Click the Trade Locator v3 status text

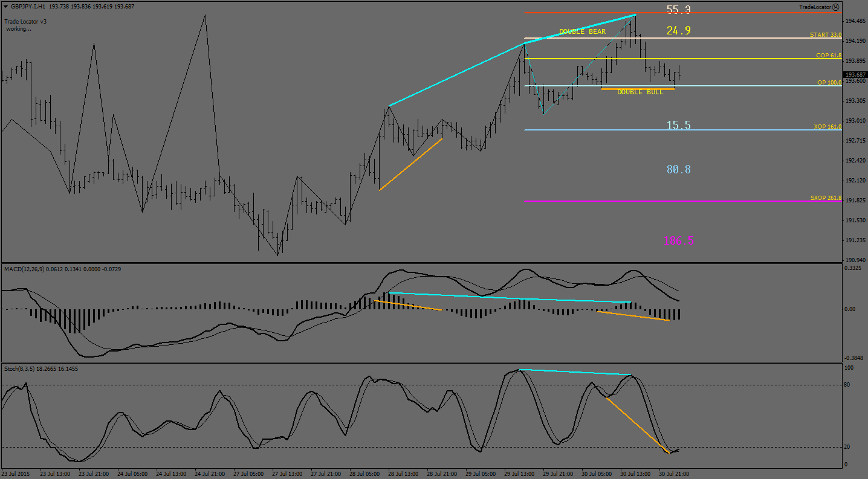[x=25, y=21]
